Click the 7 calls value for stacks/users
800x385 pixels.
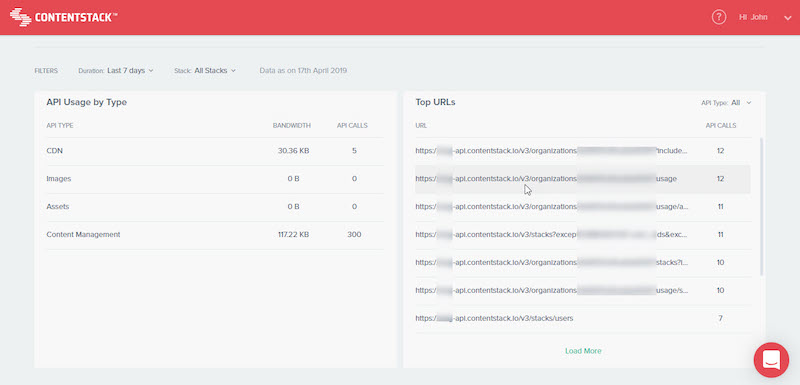720,318
